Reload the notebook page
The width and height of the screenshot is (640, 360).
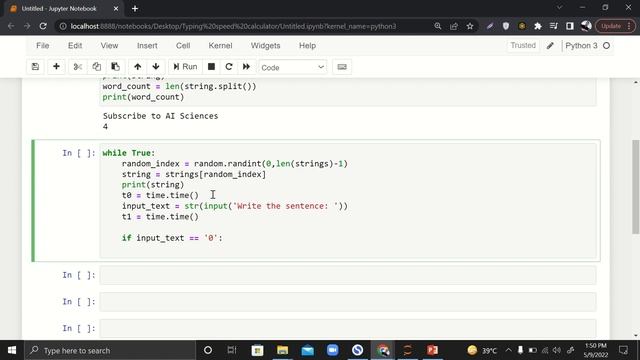coord(43,26)
